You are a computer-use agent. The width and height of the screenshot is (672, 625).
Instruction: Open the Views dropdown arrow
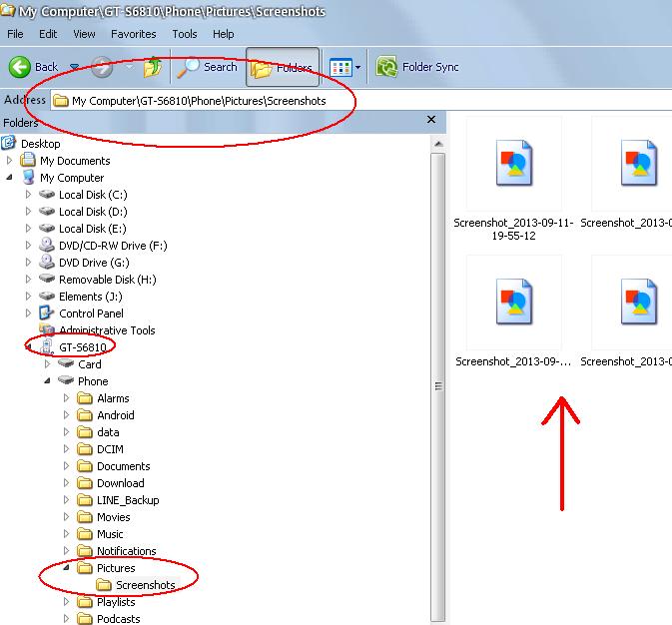357,67
